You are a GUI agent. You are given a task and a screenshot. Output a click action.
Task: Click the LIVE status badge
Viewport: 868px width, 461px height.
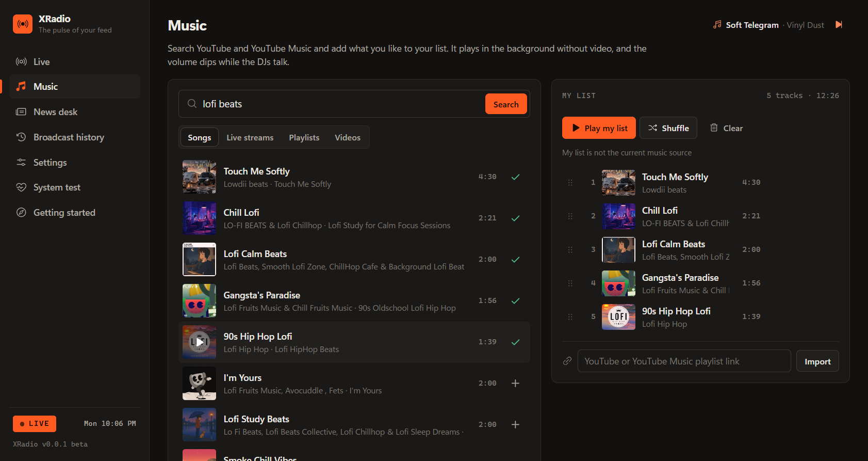(35, 424)
